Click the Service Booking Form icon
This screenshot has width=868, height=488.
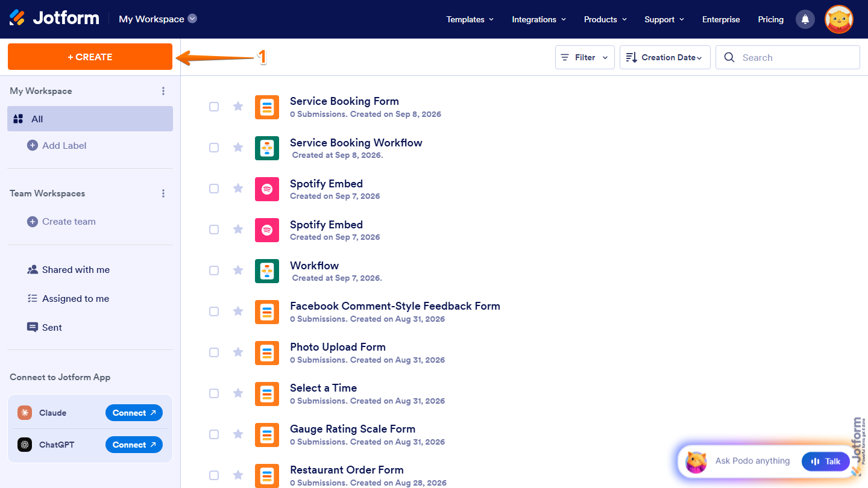[x=267, y=107]
